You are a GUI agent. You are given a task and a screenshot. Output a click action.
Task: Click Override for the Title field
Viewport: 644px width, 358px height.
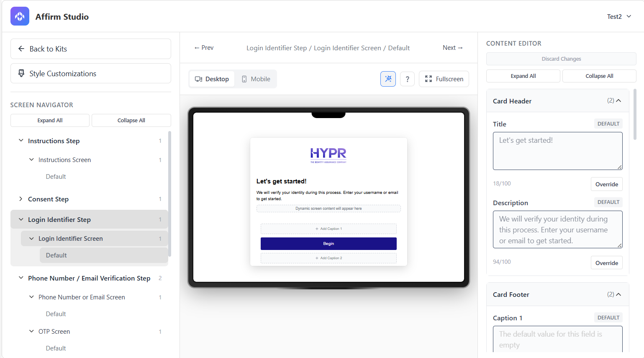[606, 184]
